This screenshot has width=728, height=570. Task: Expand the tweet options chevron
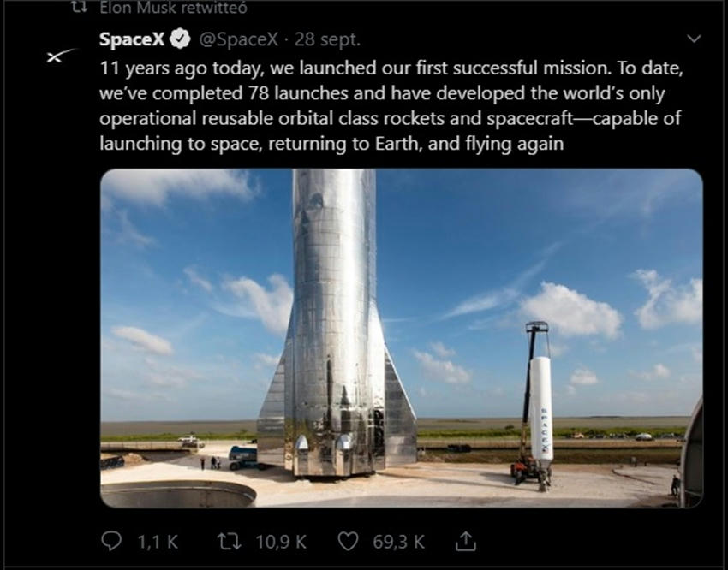pos(694,39)
